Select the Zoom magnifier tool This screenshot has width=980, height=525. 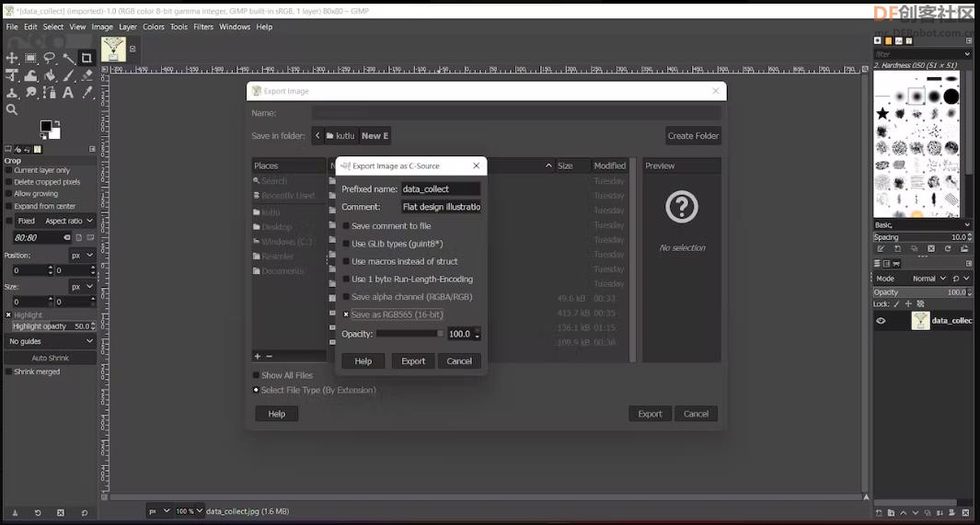(x=12, y=109)
